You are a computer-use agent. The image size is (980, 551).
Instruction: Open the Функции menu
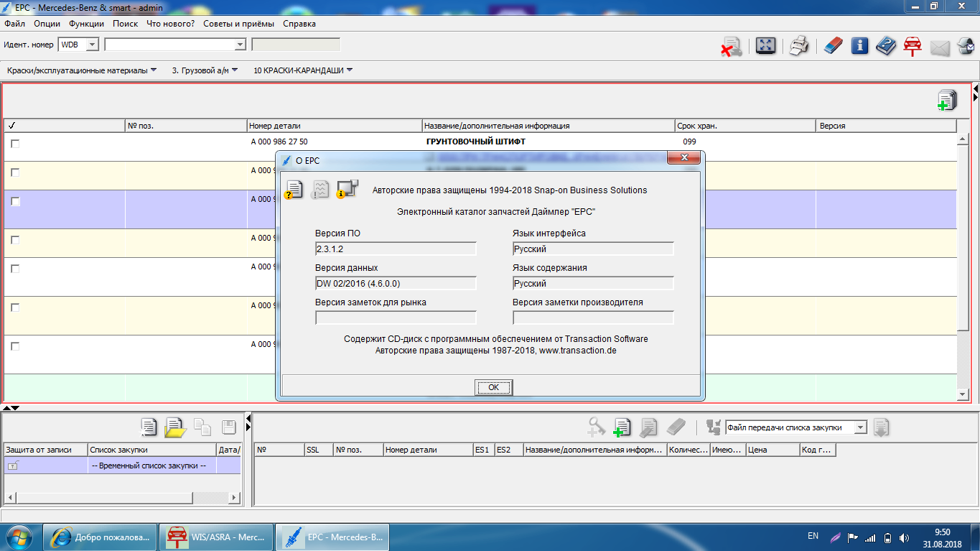(x=87, y=24)
